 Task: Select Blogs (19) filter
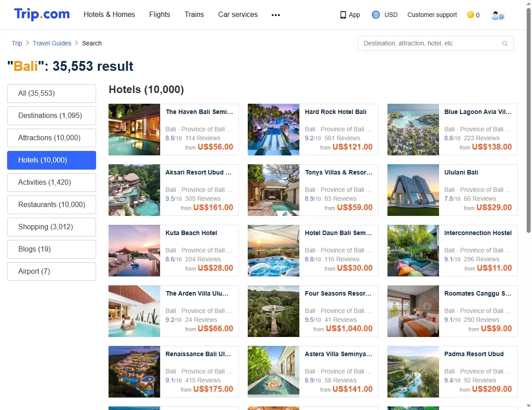pos(52,249)
